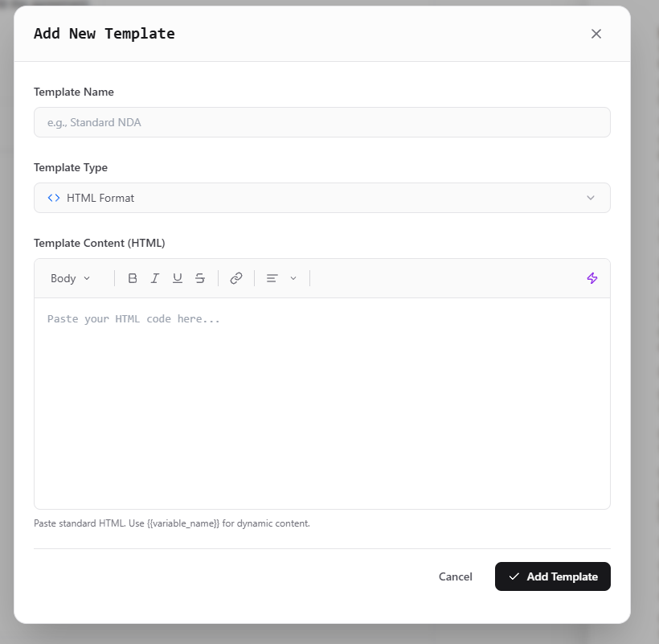The height and width of the screenshot is (644, 659).
Task: Click the Template Name label
Action: [x=74, y=92]
